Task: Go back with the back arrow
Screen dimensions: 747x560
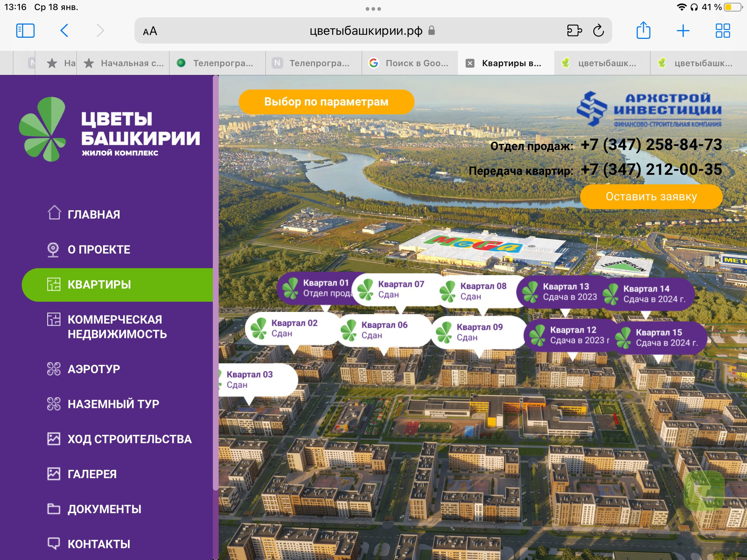Action: (65, 30)
